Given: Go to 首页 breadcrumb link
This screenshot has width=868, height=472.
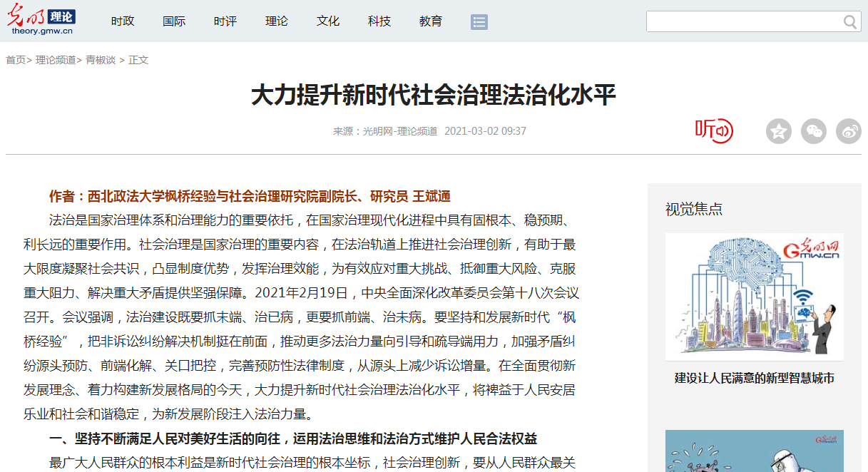Looking at the screenshot, I should [x=16, y=60].
